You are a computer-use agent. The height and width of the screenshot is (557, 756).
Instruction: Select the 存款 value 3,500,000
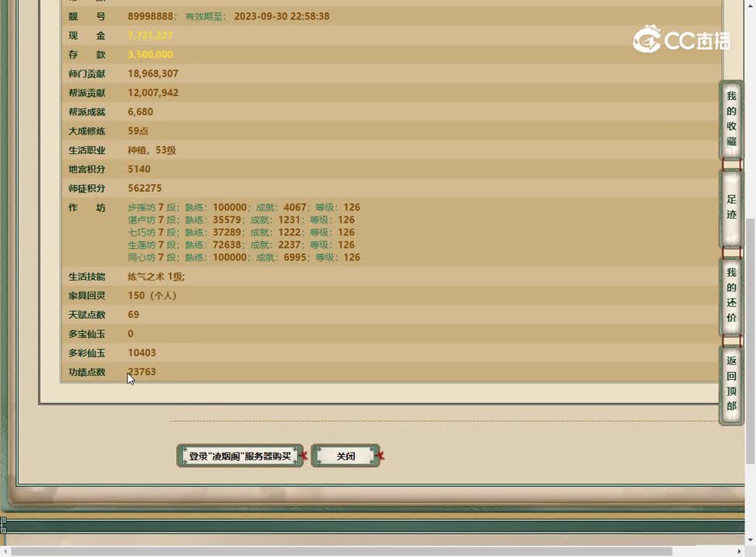150,55
